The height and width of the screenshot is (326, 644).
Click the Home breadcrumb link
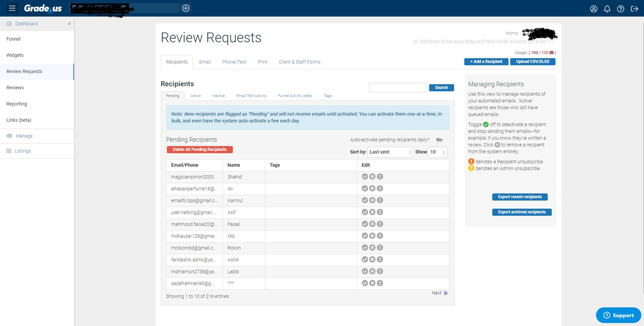tap(512, 33)
